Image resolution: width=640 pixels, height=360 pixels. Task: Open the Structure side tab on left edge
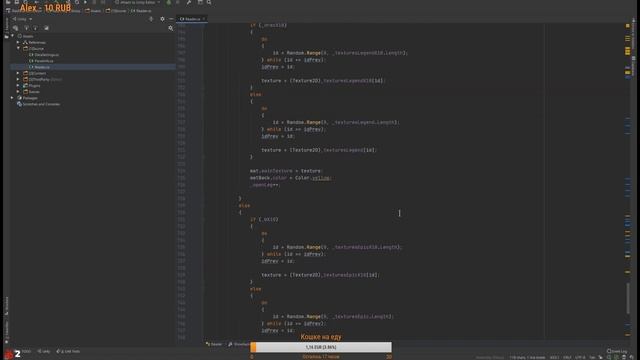7,306
